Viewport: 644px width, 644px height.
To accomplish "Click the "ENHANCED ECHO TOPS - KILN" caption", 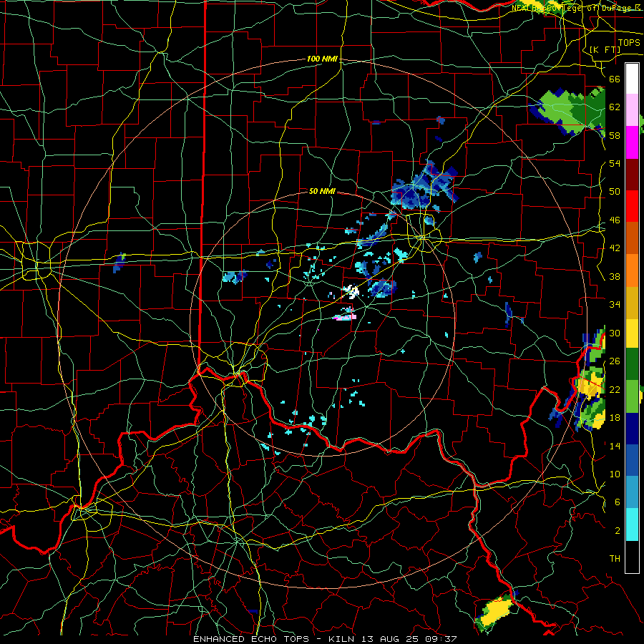I will pyautogui.click(x=275, y=639).
